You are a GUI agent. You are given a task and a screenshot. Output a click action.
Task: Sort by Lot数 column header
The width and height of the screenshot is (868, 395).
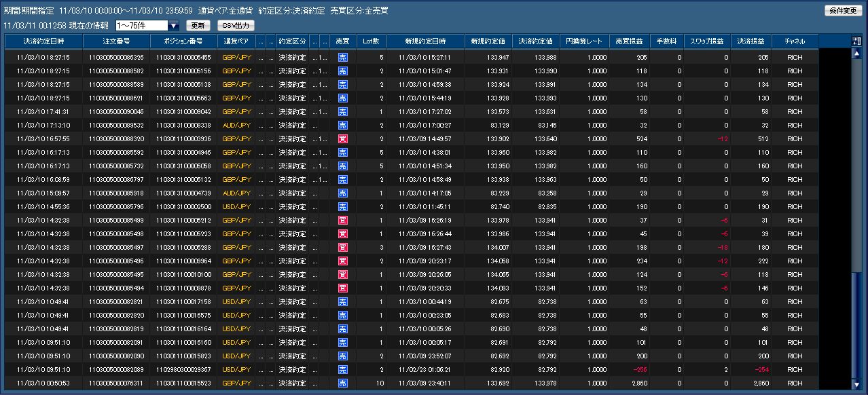[x=371, y=41]
